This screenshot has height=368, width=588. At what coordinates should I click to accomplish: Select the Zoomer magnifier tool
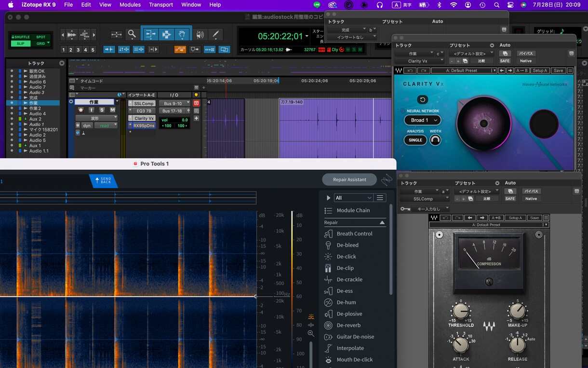click(132, 34)
